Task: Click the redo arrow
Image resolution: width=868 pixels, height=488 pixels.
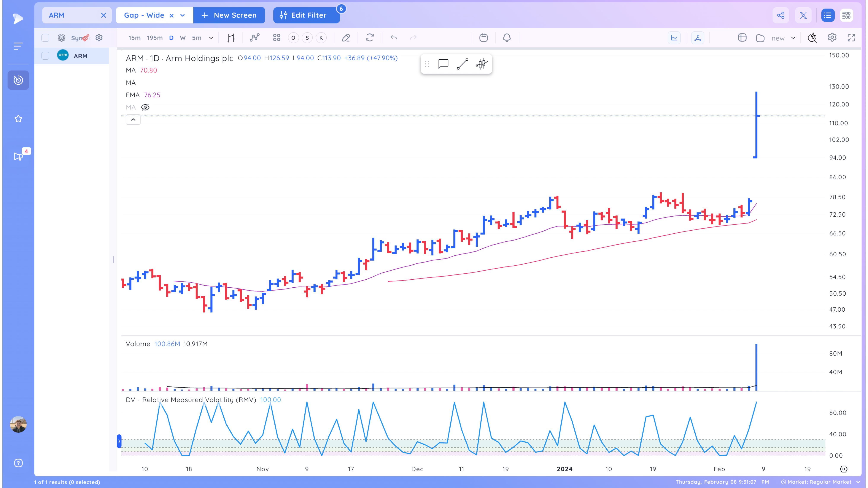Action: coord(413,38)
